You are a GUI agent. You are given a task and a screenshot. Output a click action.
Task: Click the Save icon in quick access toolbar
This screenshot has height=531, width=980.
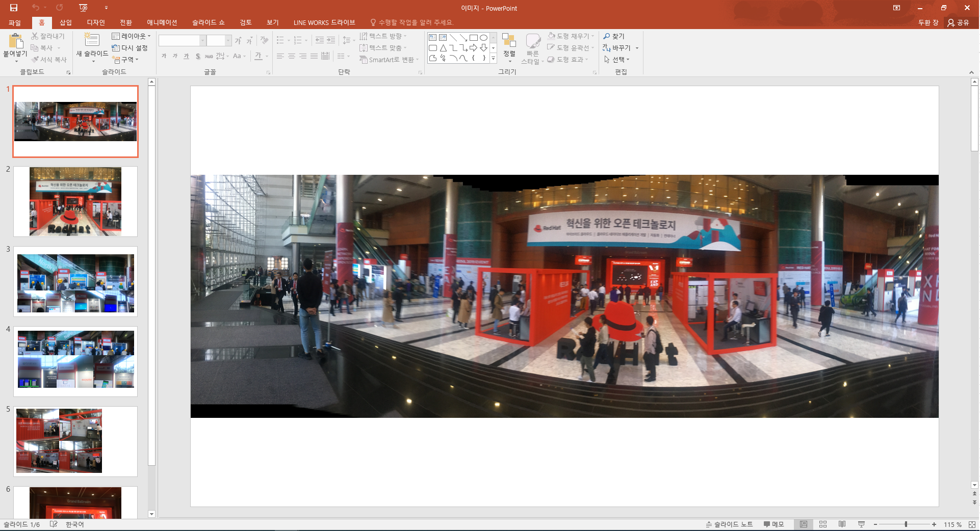pos(14,8)
